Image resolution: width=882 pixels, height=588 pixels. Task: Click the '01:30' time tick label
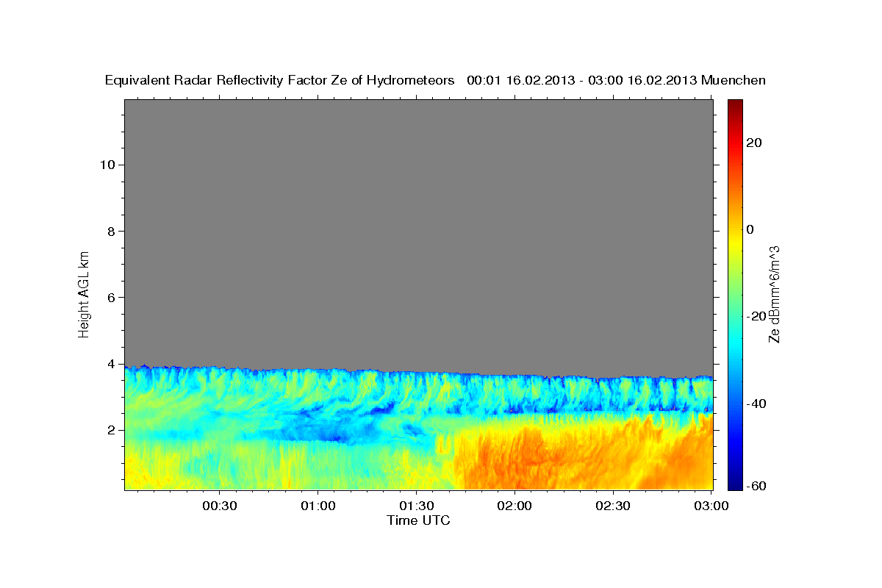[416, 506]
